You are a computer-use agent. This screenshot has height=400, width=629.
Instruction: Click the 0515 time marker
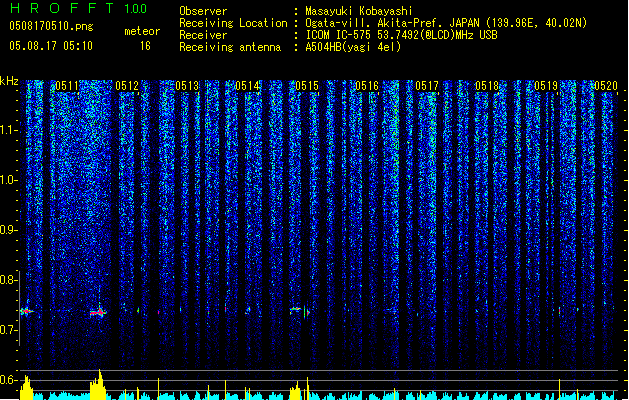(x=307, y=86)
